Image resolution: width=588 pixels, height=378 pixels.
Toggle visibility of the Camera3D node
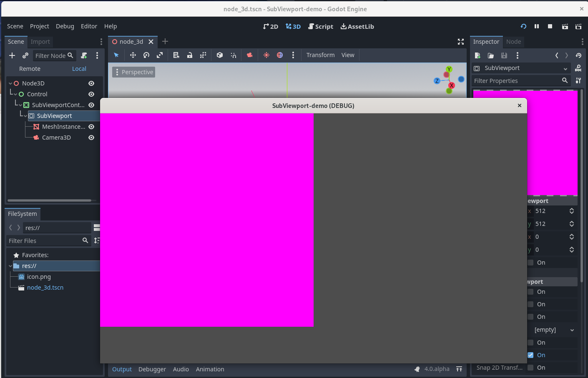pos(91,138)
